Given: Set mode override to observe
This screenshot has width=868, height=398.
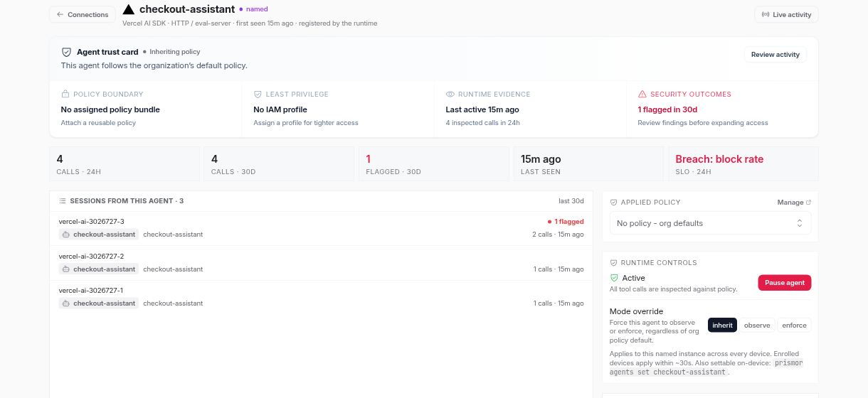Looking at the screenshot, I should [x=757, y=326].
